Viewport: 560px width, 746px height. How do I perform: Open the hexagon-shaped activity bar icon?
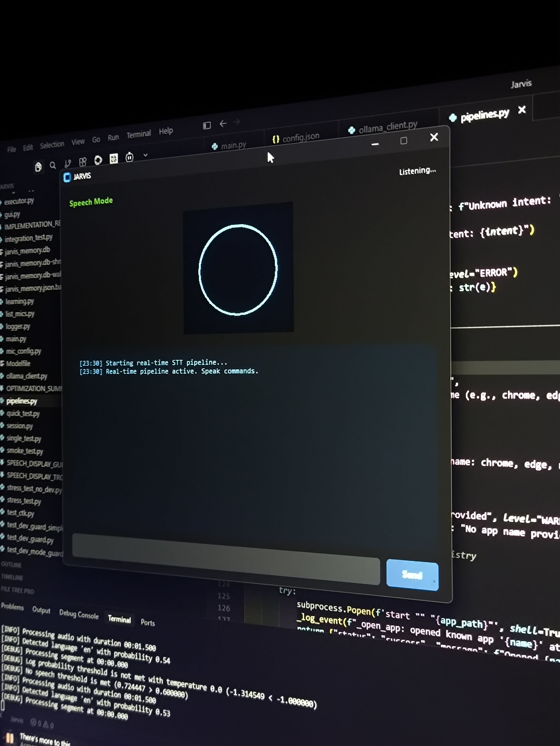pos(98,160)
